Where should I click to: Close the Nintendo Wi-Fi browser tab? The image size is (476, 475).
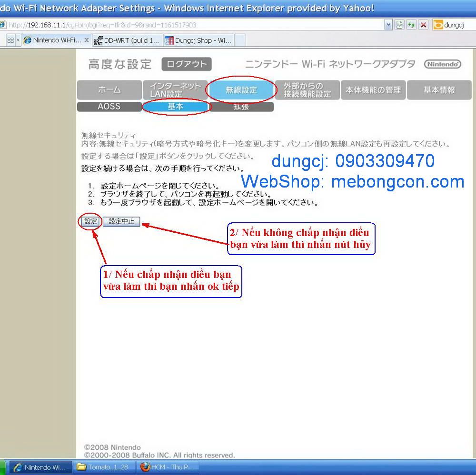click(87, 40)
